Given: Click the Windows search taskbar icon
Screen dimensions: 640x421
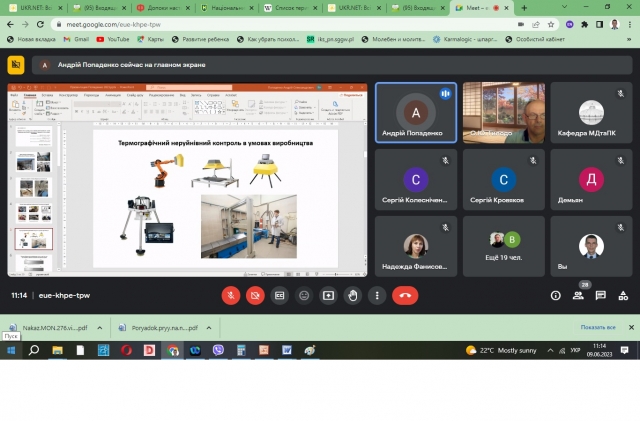Looking at the screenshot, I should tap(33, 350).
